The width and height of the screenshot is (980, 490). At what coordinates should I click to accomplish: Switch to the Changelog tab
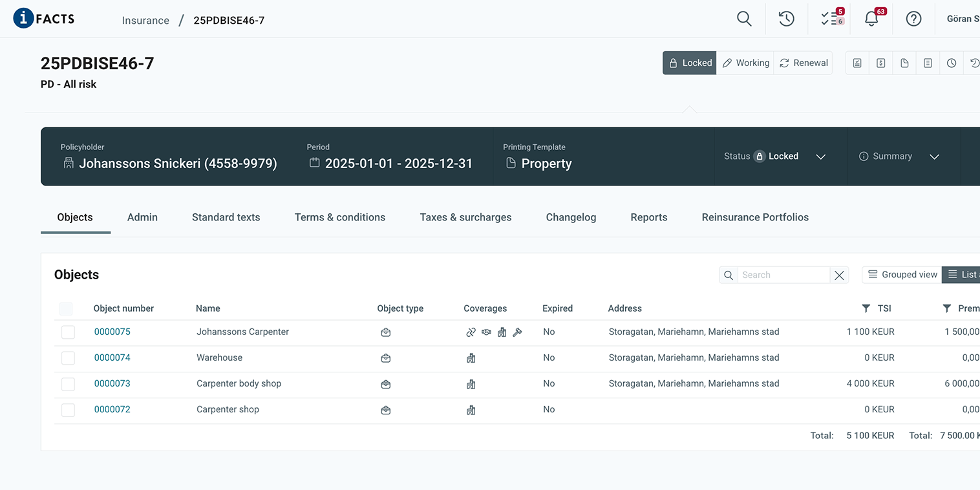571,217
